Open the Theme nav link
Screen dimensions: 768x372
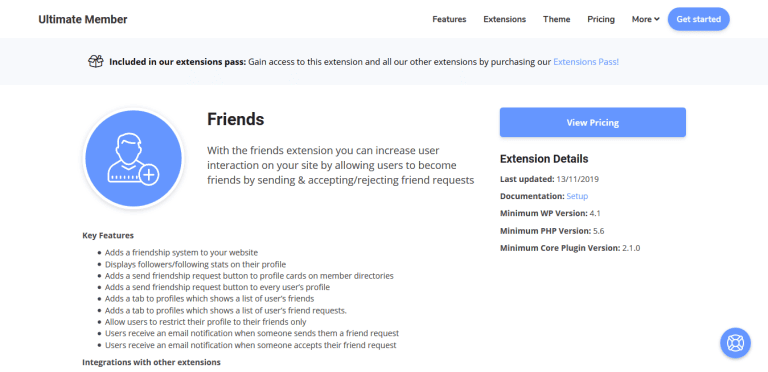pyautogui.click(x=556, y=20)
